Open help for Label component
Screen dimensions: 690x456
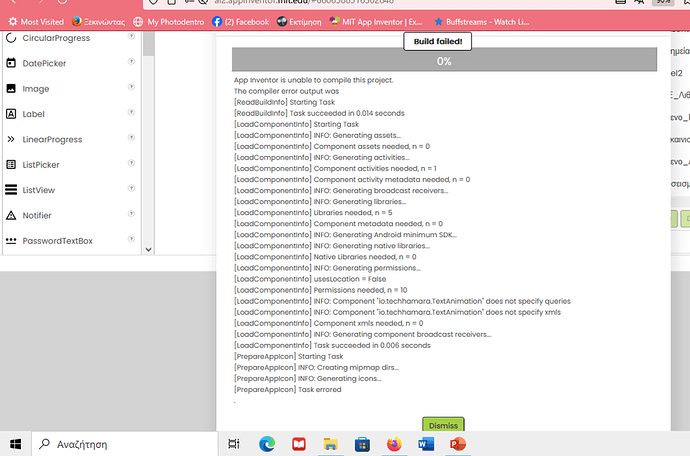(131, 112)
